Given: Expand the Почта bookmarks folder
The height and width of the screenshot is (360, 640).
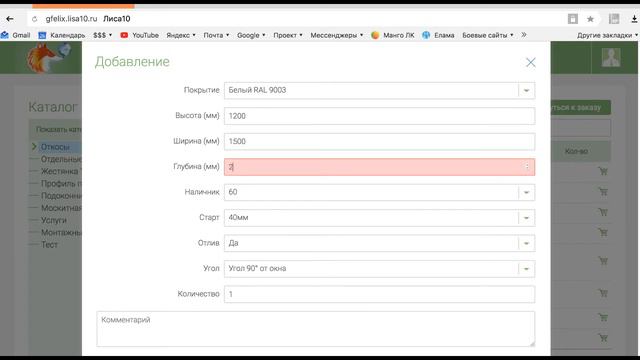Looking at the screenshot, I should click(216, 35).
